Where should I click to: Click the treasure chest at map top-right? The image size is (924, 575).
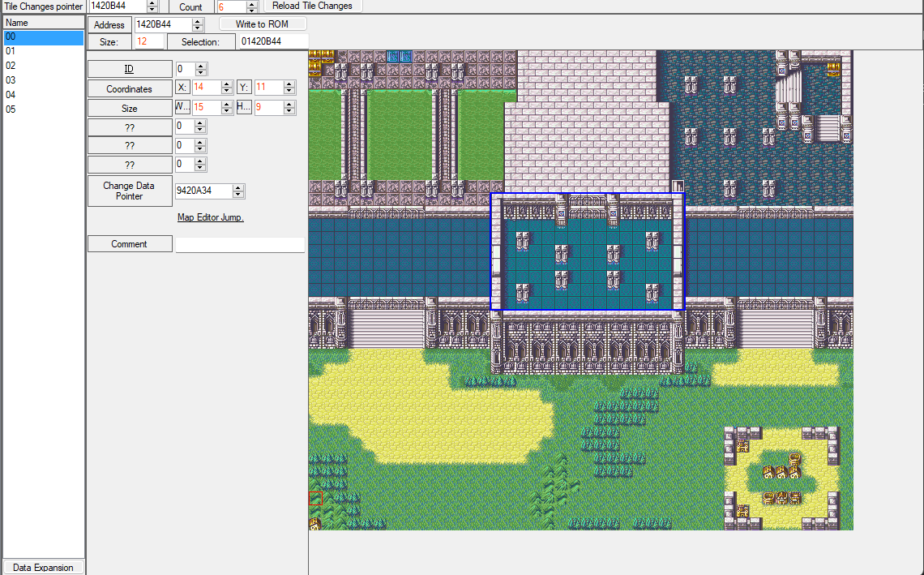pos(833,70)
